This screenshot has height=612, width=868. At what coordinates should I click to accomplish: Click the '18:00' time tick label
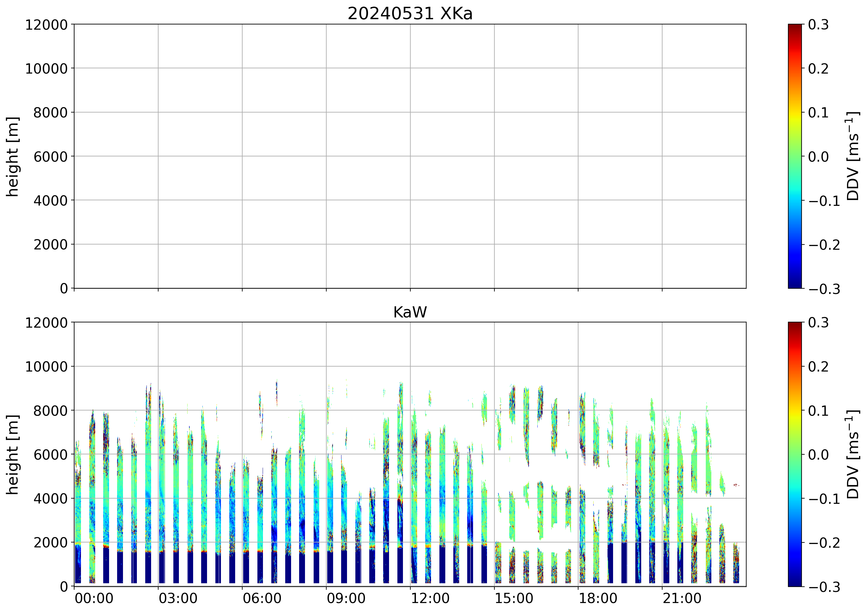pos(598,599)
